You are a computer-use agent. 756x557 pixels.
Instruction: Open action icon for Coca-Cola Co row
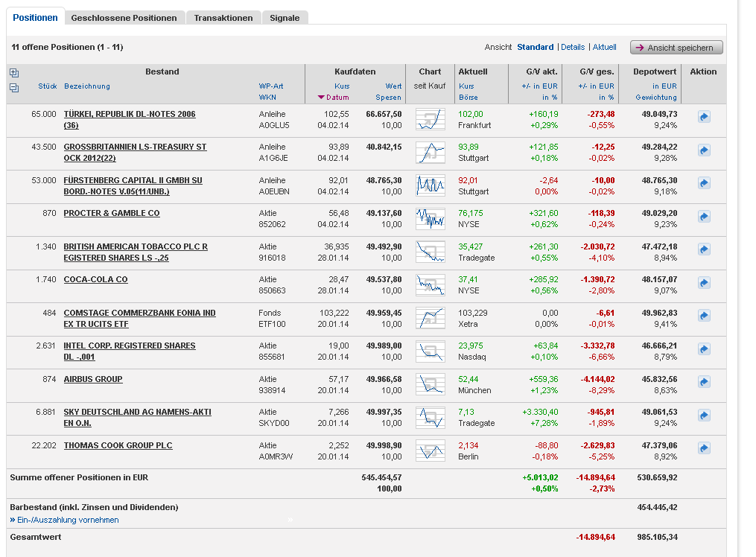[704, 283]
